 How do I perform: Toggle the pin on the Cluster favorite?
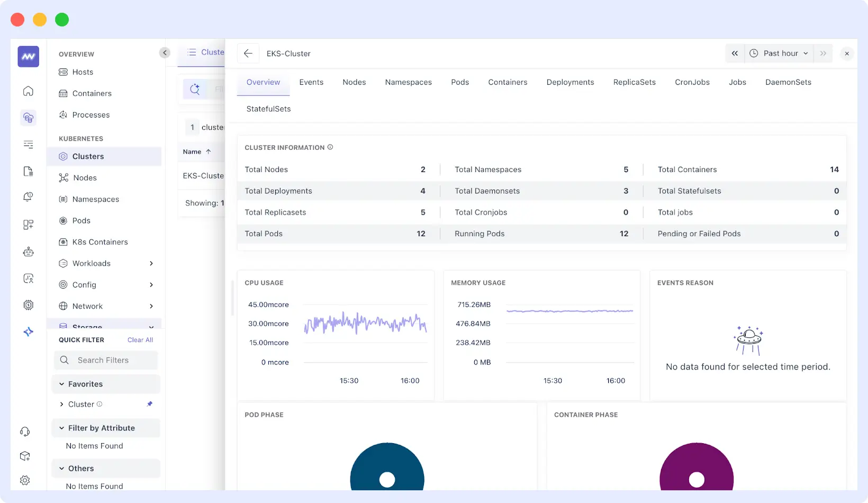[x=150, y=404]
